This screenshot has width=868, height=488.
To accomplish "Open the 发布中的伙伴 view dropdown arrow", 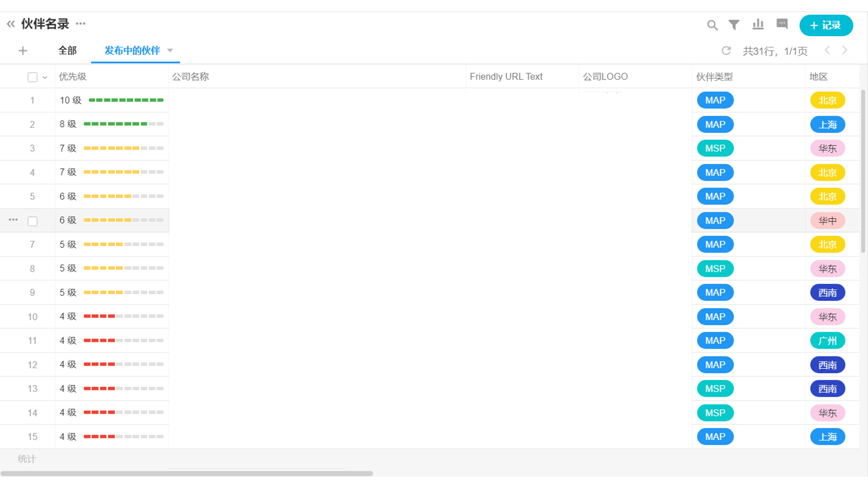I will (170, 51).
